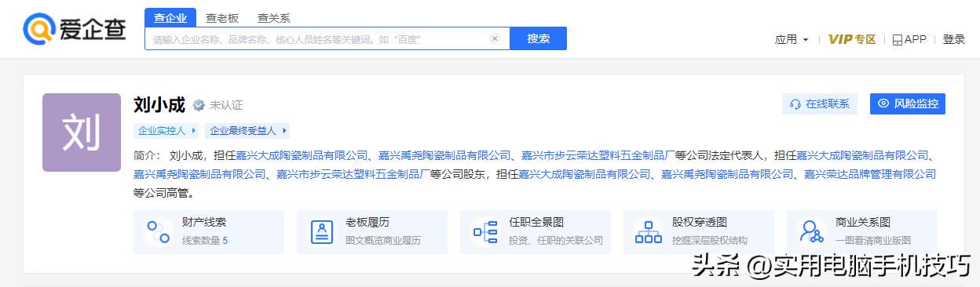Click the 在线联系 button
Image resolution: width=980 pixels, height=287 pixels.
pos(820,104)
